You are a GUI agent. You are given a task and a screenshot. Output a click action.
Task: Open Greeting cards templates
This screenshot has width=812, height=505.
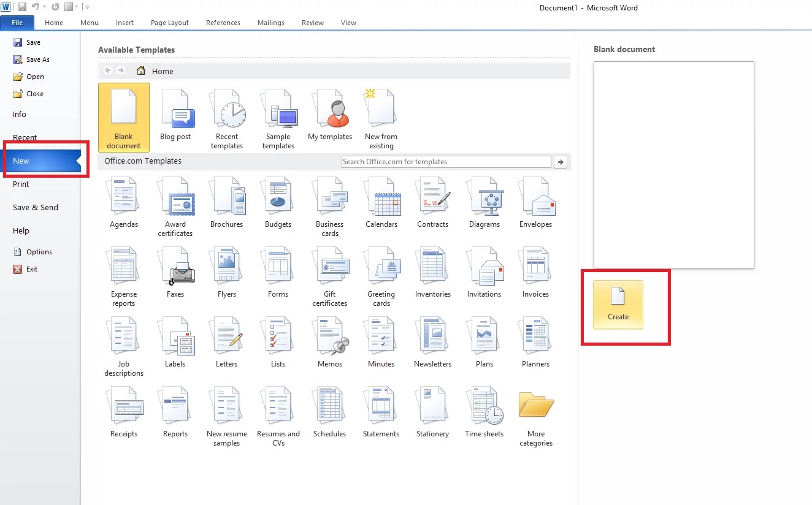[381, 276]
